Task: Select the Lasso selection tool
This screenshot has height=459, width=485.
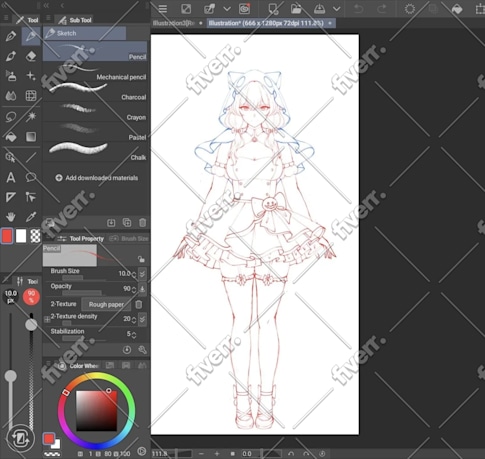Action: click(11, 117)
